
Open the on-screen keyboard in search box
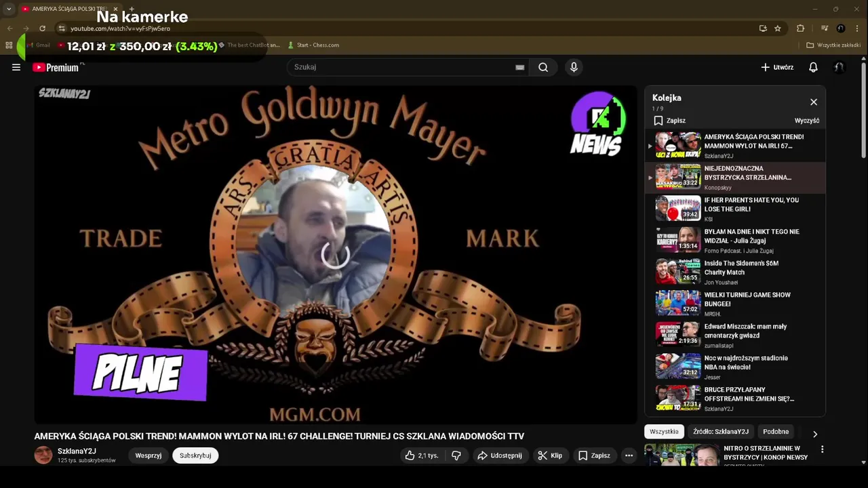pyautogui.click(x=520, y=67)
